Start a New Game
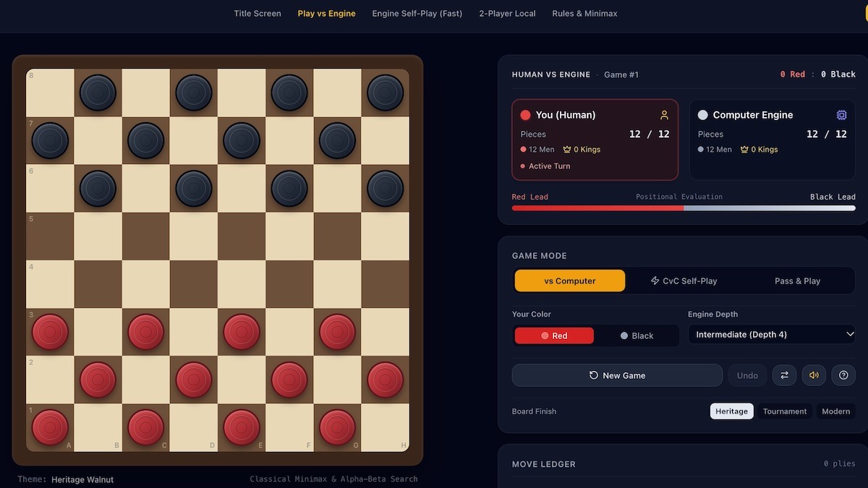 coord(617,375)
